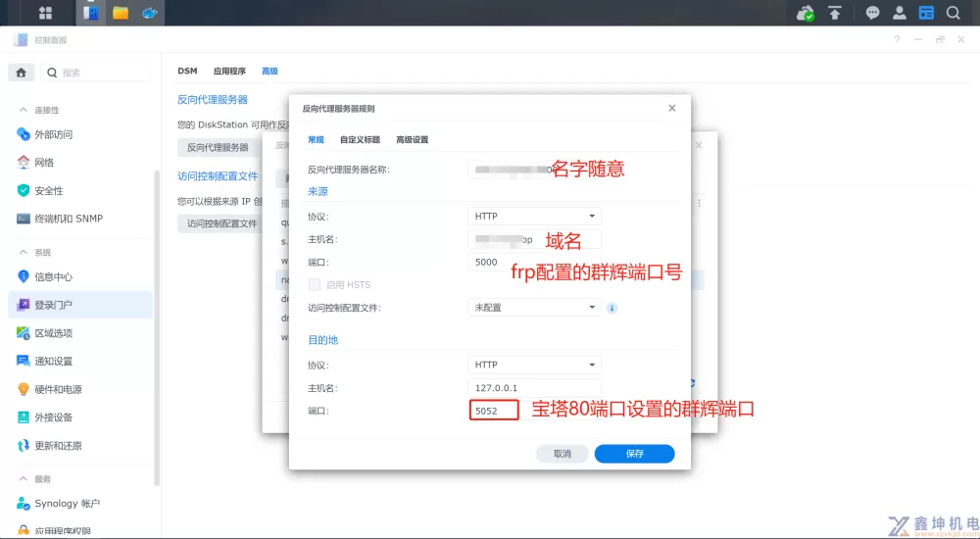This screenshot has width=980, height=539.
Task: Click Access Control Profile button in background
Action: [x=221, y=223]
